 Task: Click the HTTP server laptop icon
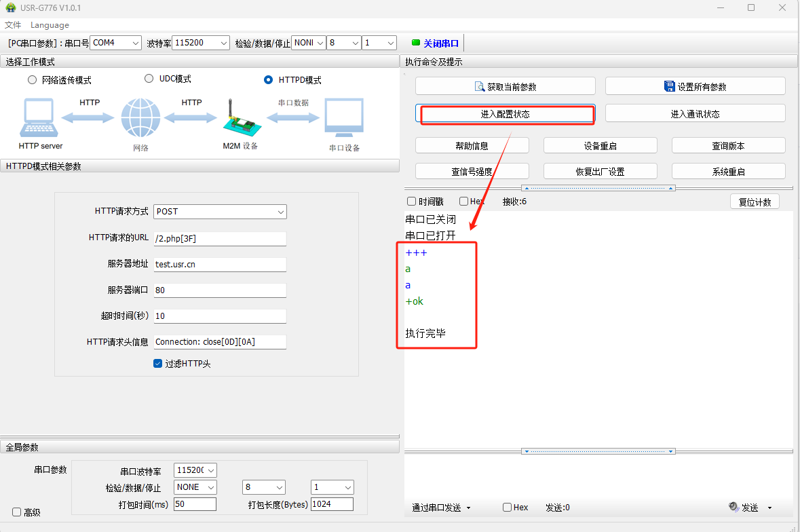pos(40,118)
